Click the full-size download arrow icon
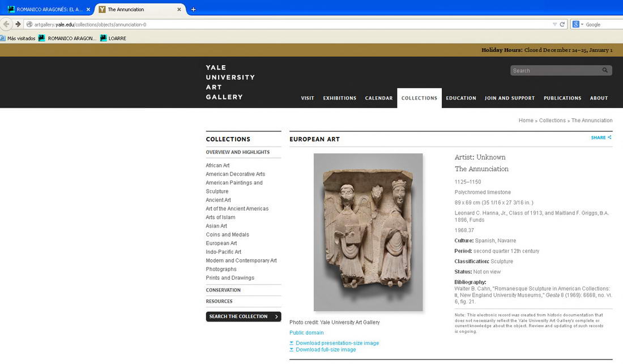 (x=291, y=350)
